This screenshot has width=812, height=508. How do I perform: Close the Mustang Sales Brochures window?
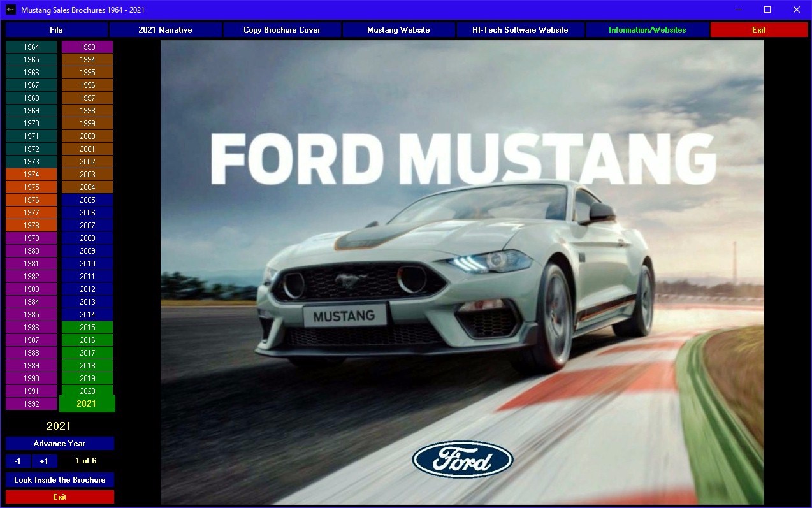(x=797, y=10)
